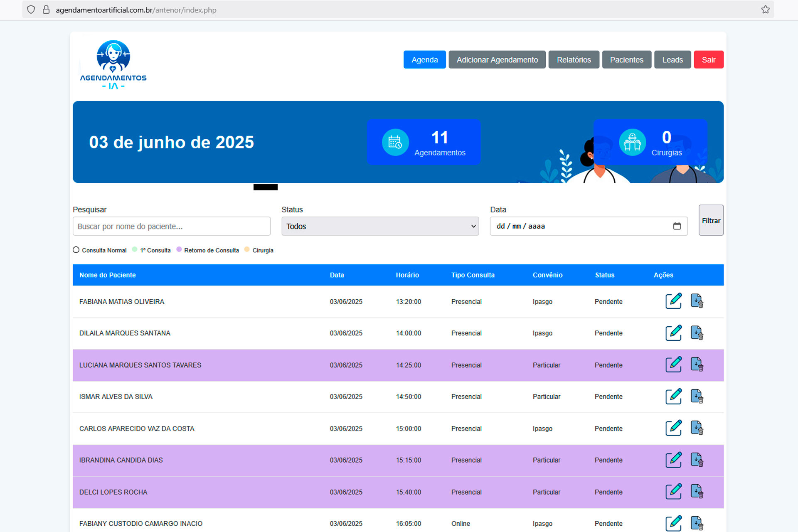The image size is (798, 532).
Task: Expand the Status dropdown showing Todos
Action: (380, 226)
